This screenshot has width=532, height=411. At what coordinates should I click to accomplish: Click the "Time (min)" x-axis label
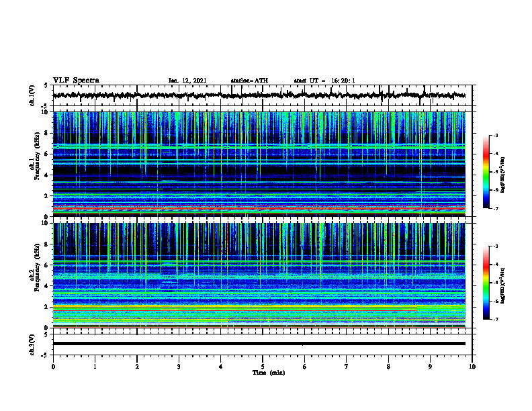click(269, 373)
